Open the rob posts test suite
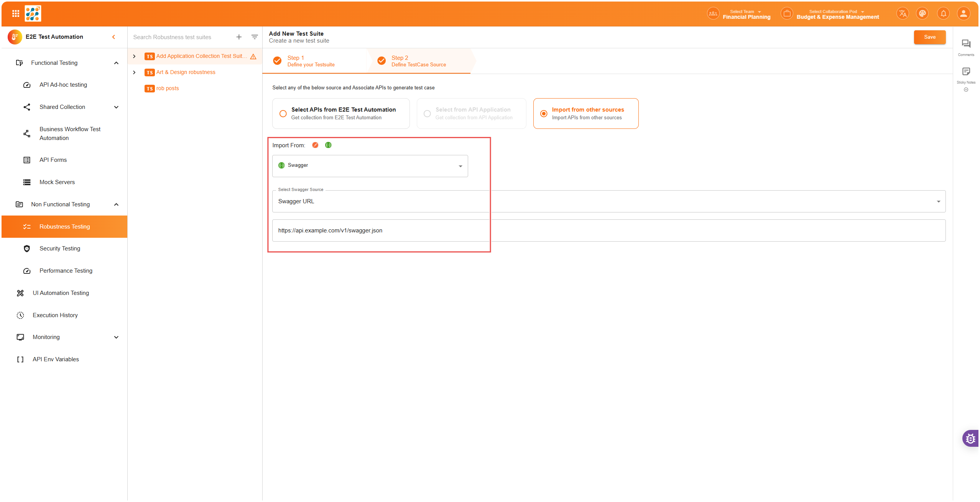This screenshot has width=980, height=502. click(x=168, y=89)
